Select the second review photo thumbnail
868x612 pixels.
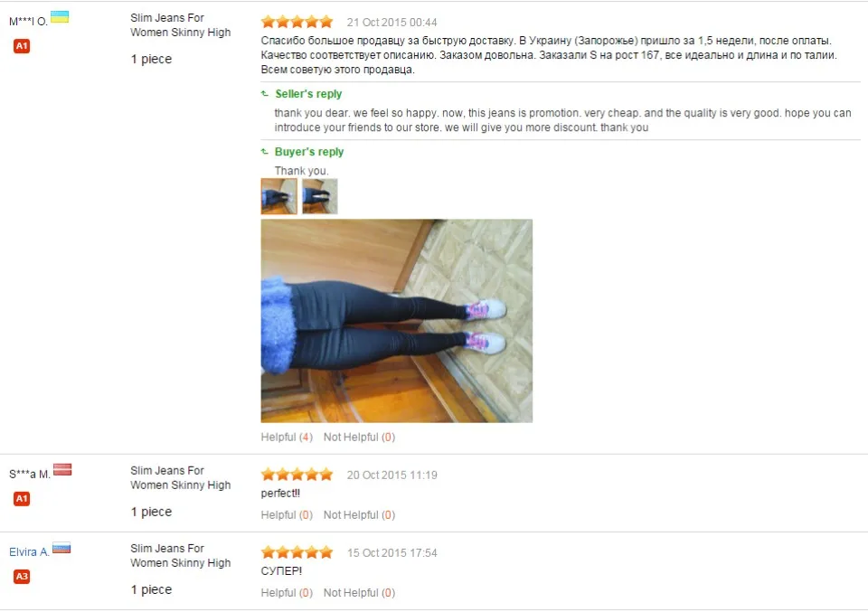click(x=320, y=196)
